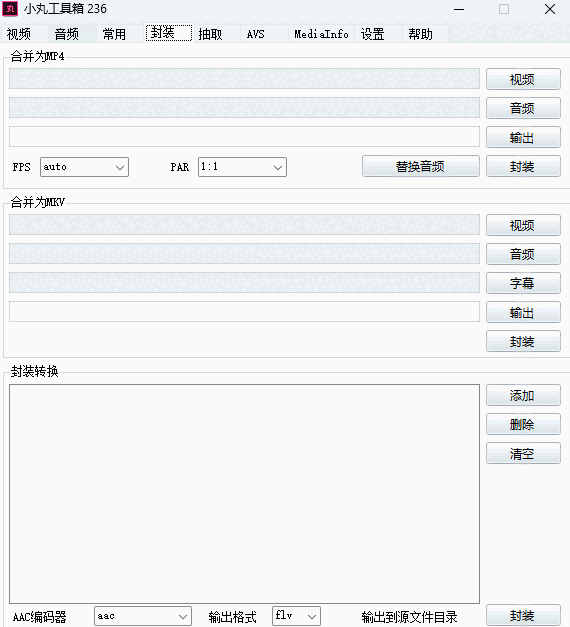
Task: Minimize the 小丸工具箱 window
Action: (459, 9)
